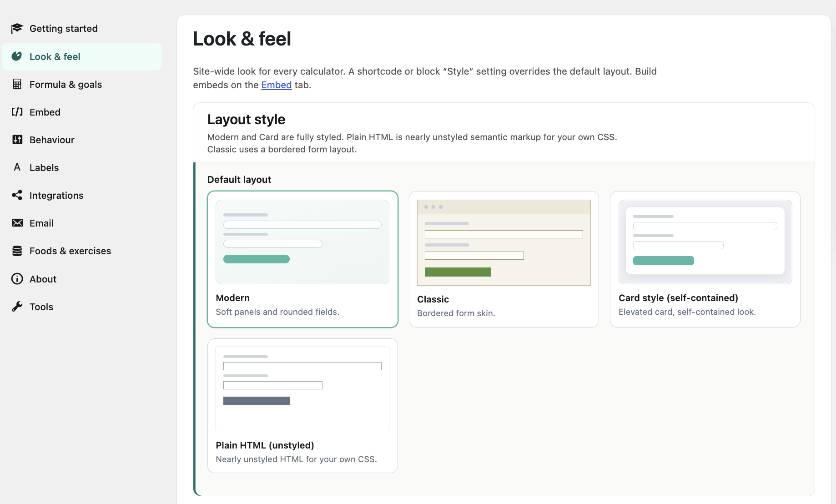Click Card style (self-contained) title
Screen dimensions: 836x504
(x=678, y=298)
